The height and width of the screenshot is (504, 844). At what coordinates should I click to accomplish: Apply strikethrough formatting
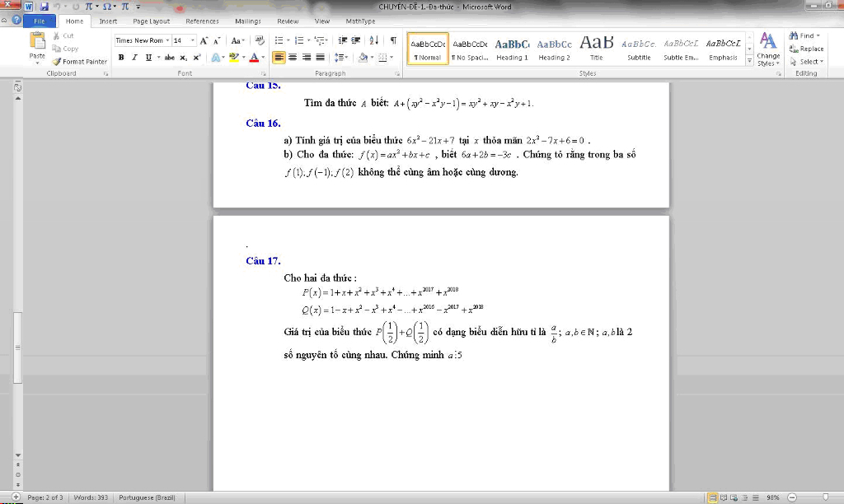click(x=169, y=58)
